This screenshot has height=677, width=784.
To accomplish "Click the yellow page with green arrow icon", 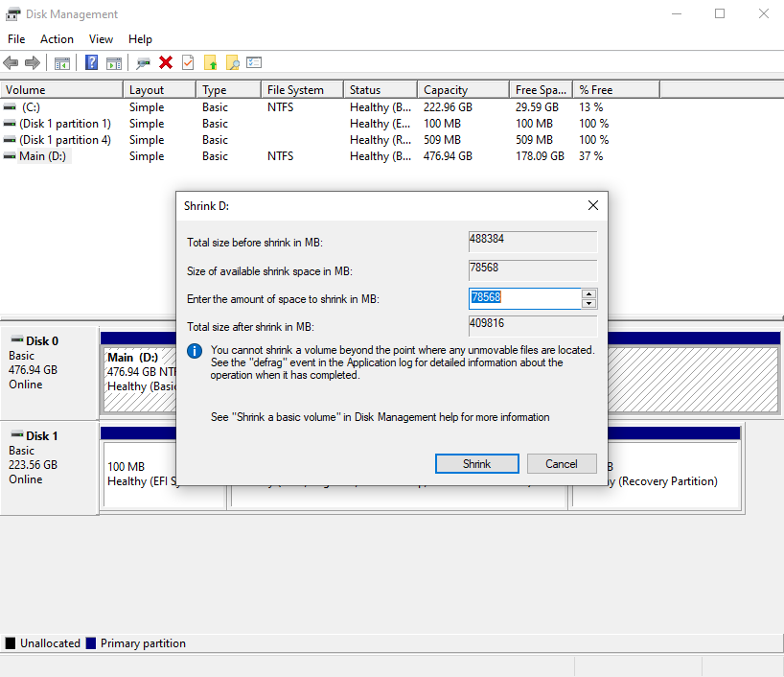I will pos(210,63).
